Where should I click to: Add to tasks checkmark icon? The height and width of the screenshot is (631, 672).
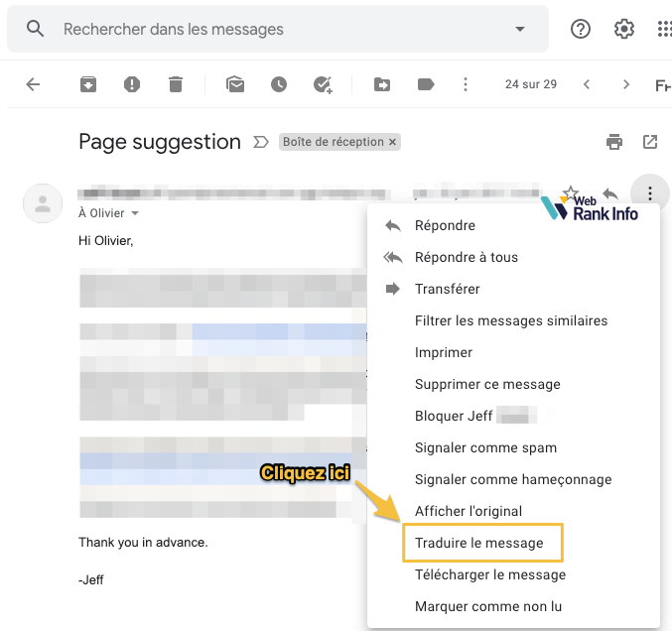pos(323,85)
